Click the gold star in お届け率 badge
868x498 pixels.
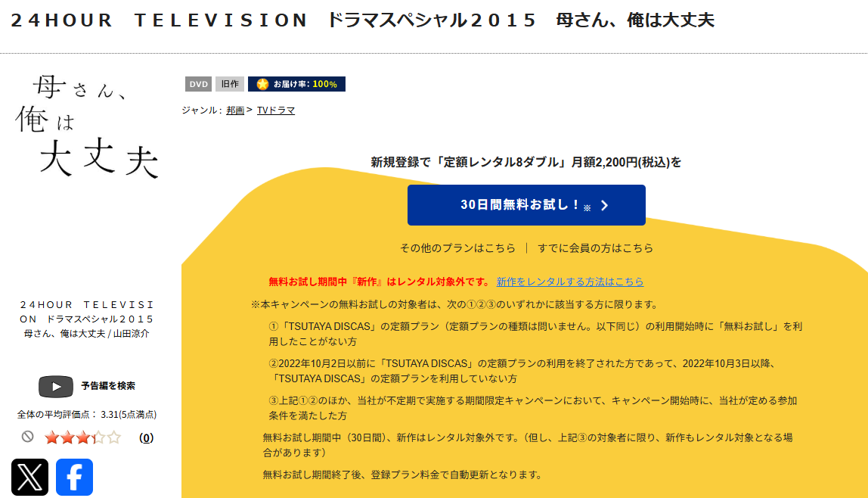pyautogui.click(x=262, y=84)
